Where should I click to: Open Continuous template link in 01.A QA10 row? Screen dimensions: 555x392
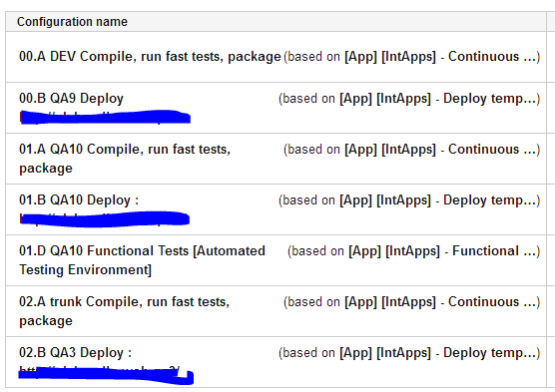(x=439, y=150)
